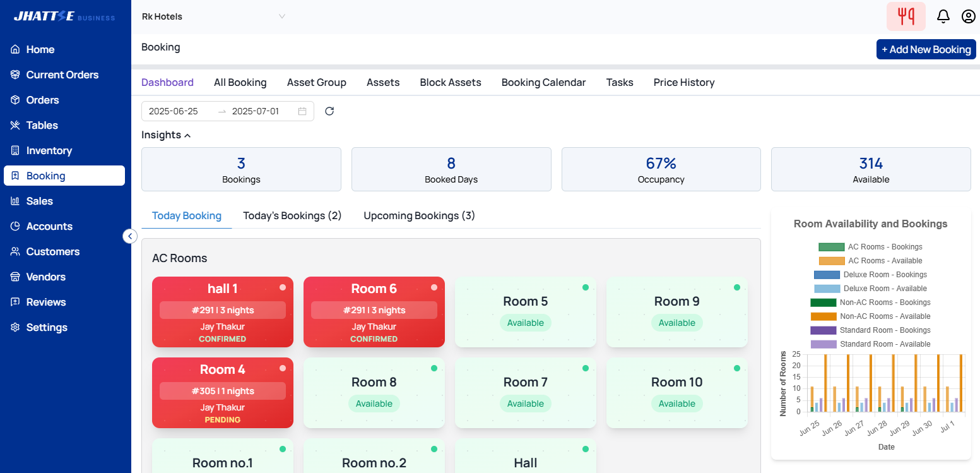Collapse sidebar with round arrow button
Screen dimensions: 980x473
click(129, 236)
